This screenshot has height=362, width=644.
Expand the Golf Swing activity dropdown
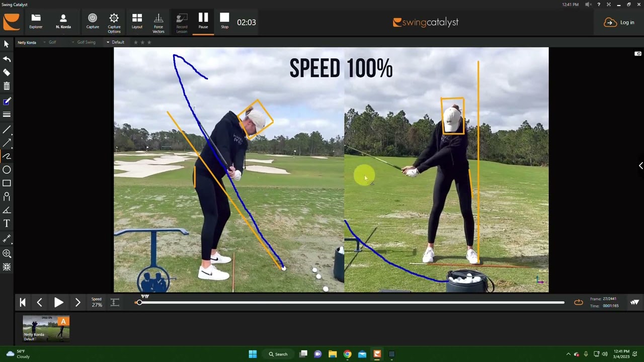click(84, 42)
